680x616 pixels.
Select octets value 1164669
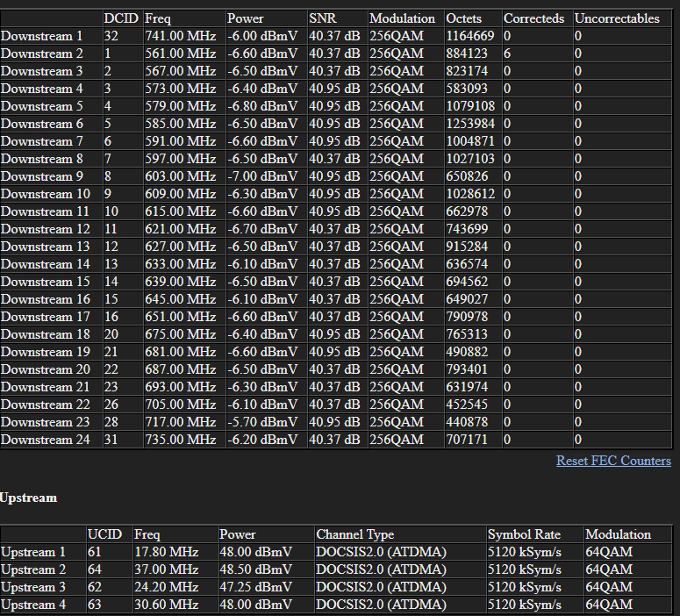pos(470,36)
